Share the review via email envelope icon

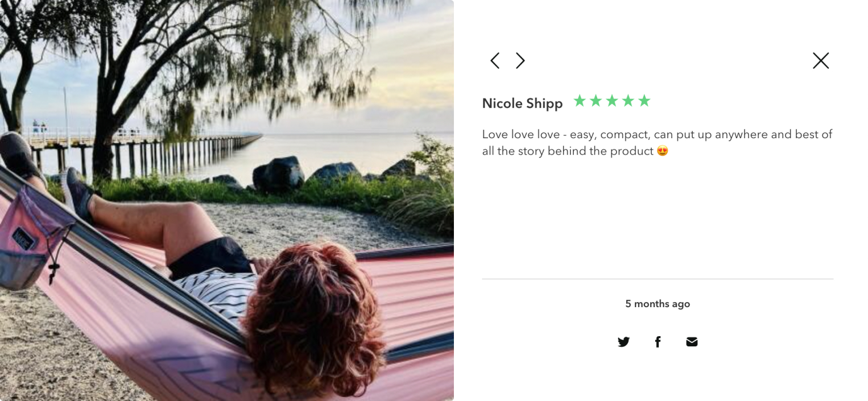coord(692,342)
